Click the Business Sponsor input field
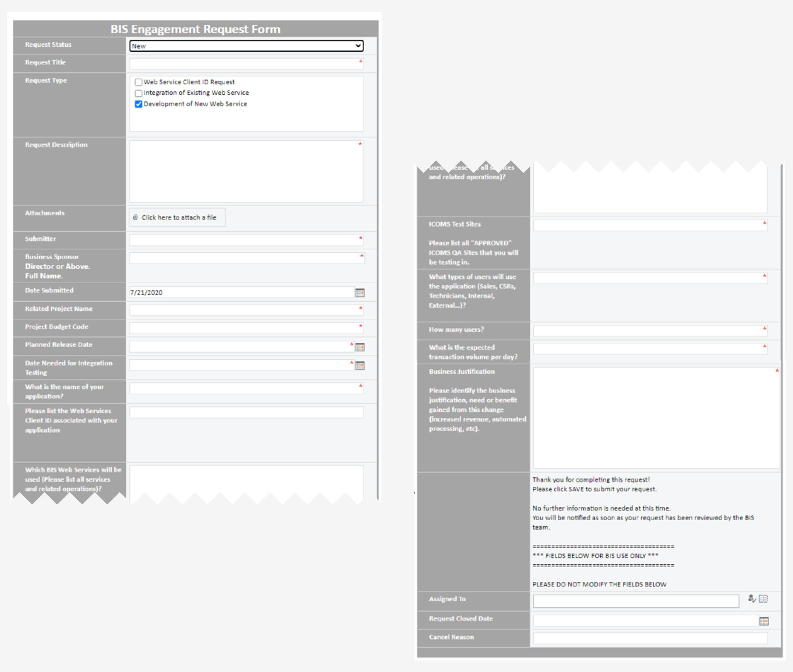The width and height of the screenshot is (793, 672). click(x=244, y=258)
